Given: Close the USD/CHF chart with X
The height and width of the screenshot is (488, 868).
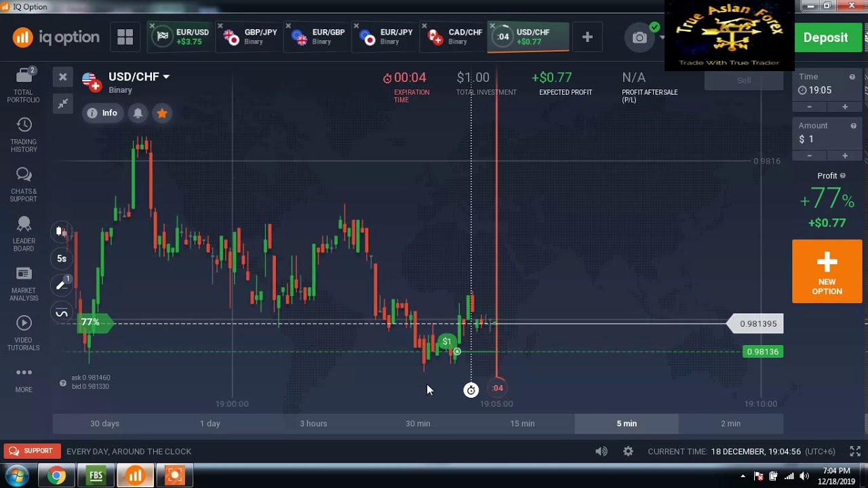Looking at the screenshot, I should click(62, 77).
